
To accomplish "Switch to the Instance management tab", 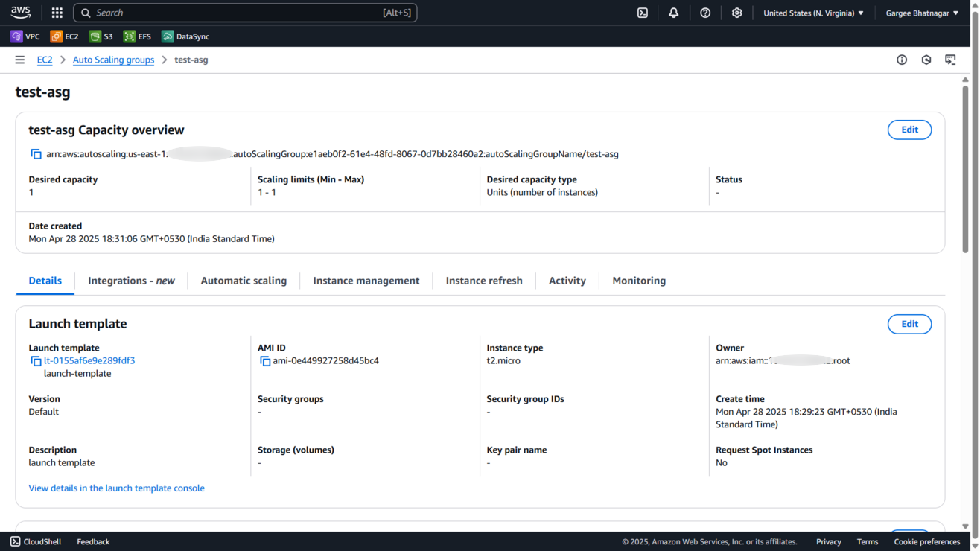I will click(366, 281).
